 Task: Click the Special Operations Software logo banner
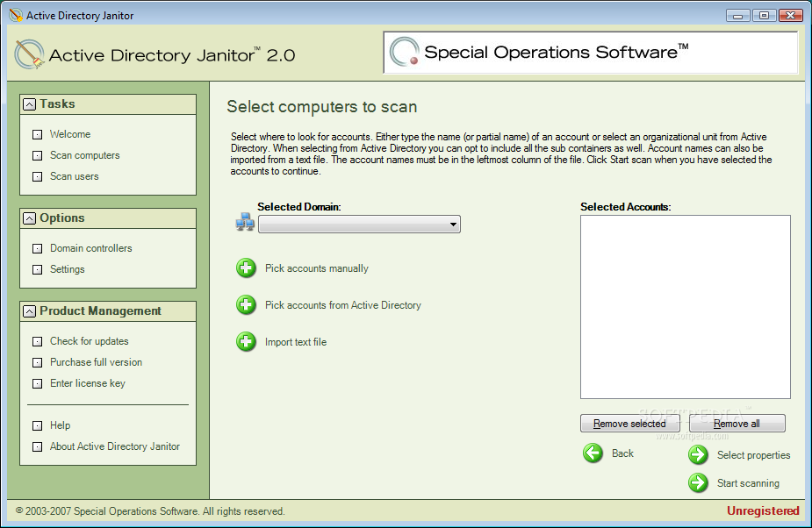point(591,53)
